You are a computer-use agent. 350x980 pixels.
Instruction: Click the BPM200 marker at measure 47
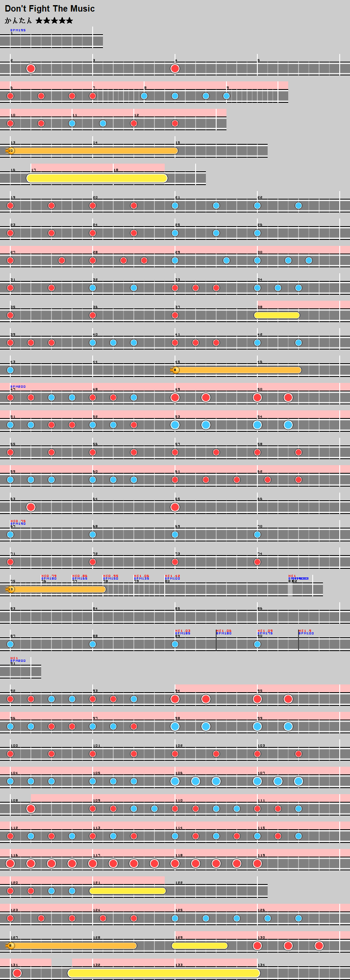[18, 387]
